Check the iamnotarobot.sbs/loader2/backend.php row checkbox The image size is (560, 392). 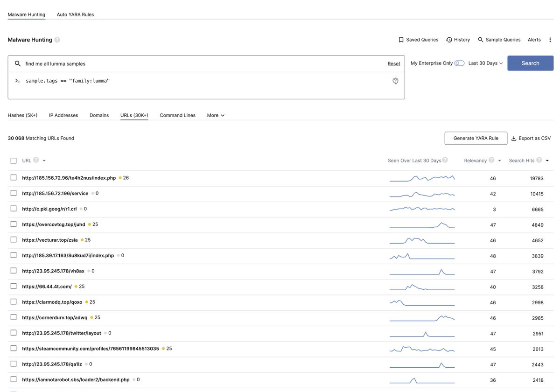14,379
